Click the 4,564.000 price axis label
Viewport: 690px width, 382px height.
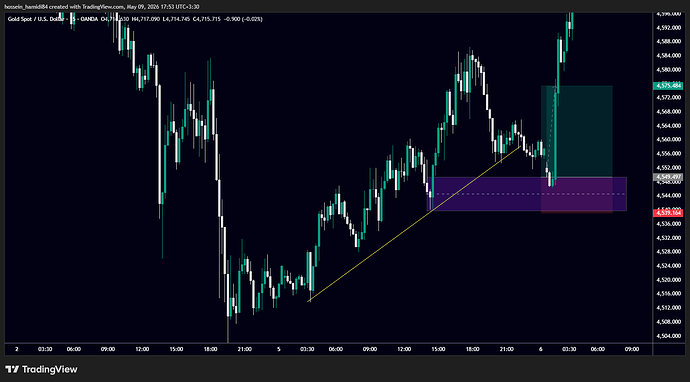[x=668, y=125]
